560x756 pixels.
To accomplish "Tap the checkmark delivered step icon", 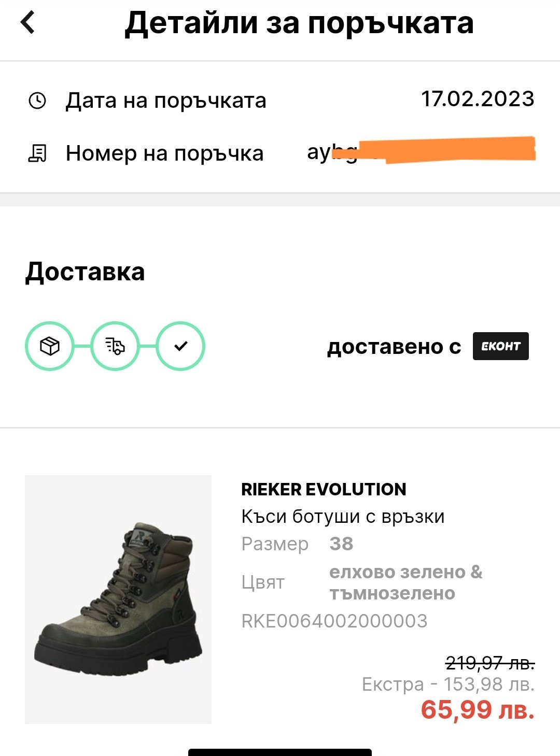I will coord(180,346).
